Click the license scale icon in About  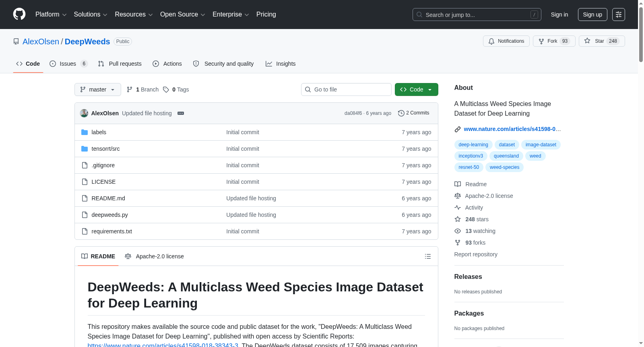[x=458, y=196]
